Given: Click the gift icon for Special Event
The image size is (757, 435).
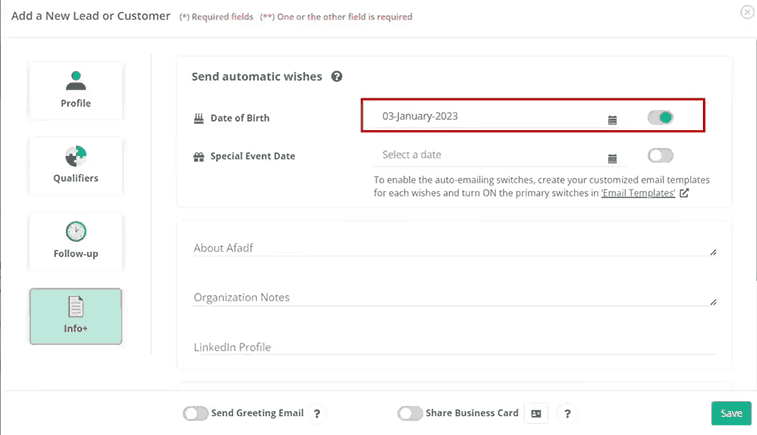Looking at the screenshot, I should click(x=198, y=157).
